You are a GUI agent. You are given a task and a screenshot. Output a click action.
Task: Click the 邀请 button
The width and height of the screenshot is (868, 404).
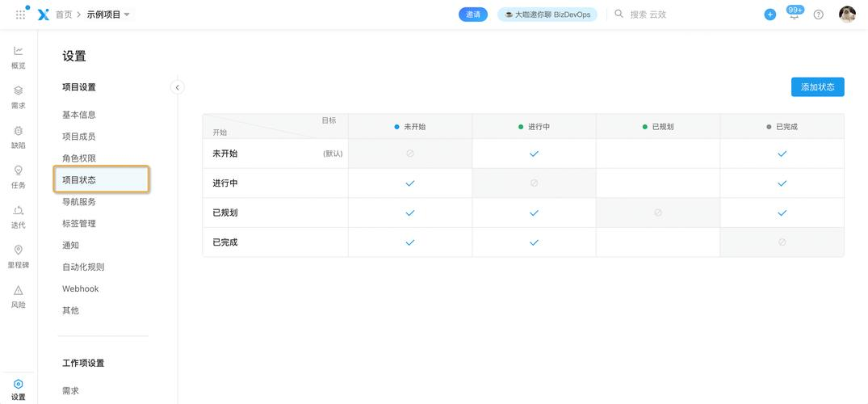(x=472, y=15)
